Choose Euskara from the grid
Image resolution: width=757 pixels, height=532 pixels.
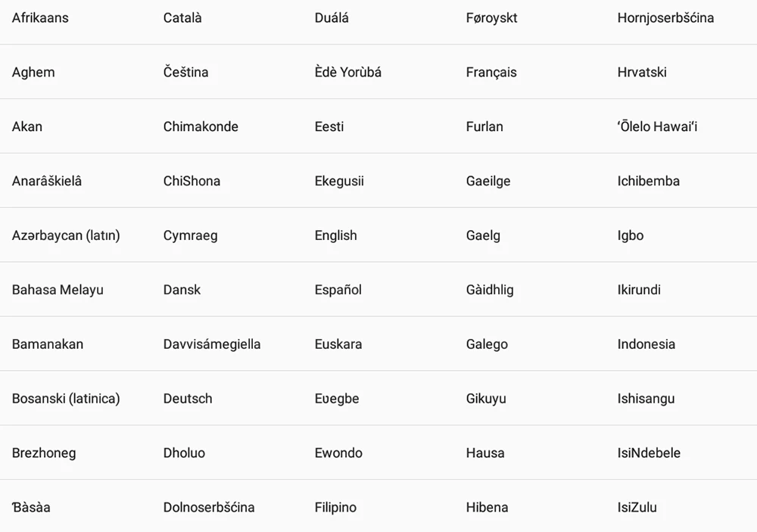[x=338, y=344]
